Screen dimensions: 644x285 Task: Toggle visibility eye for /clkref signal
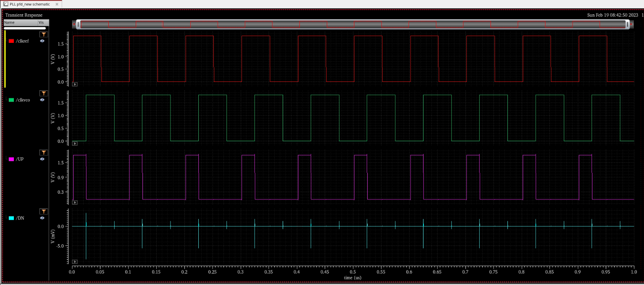click(x=42, y=41)
